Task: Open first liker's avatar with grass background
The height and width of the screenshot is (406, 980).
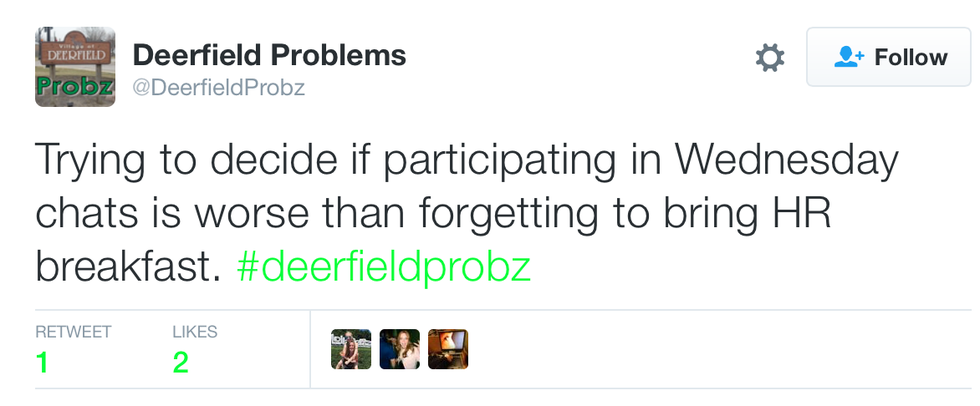Action: point(351,349)
